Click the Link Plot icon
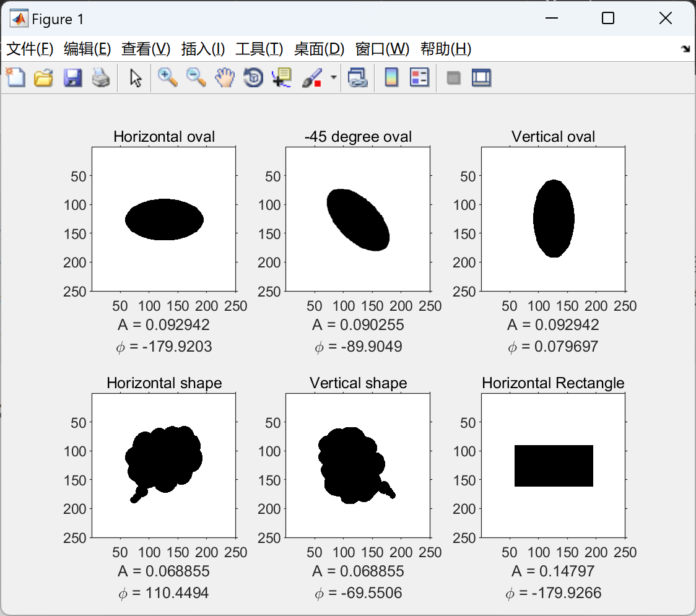The height and width of the screenshot is (616, 696). pyautogui.click(x=358, y=77)
